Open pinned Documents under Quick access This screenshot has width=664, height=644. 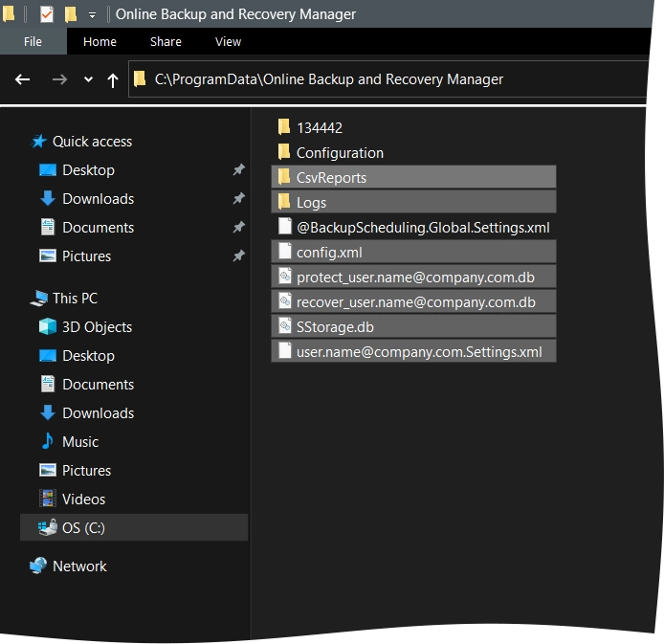click(x=99, y=228)
